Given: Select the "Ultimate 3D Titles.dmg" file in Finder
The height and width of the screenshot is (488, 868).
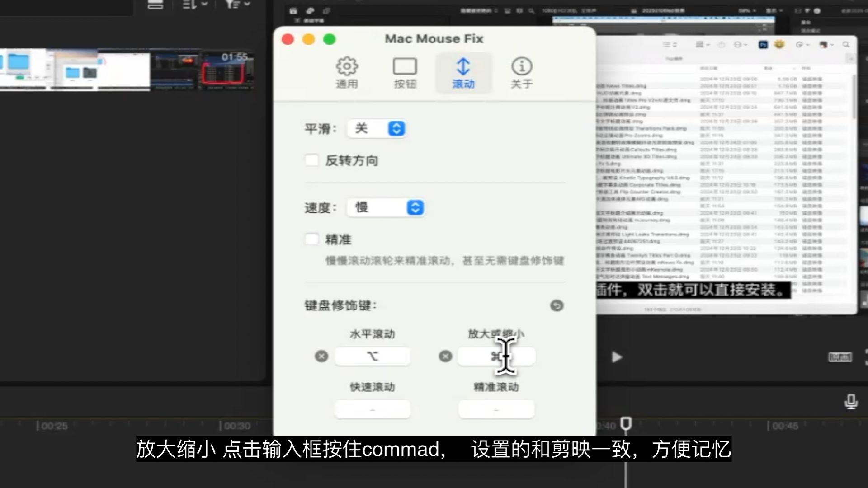Looking at the screenshot, I should (637, 157).
